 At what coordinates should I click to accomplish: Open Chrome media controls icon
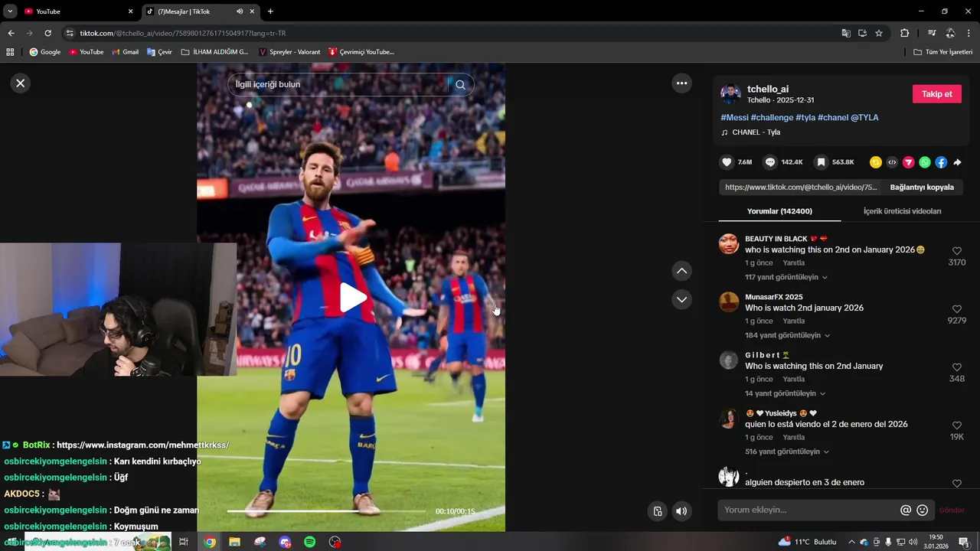tap(932, 33)
